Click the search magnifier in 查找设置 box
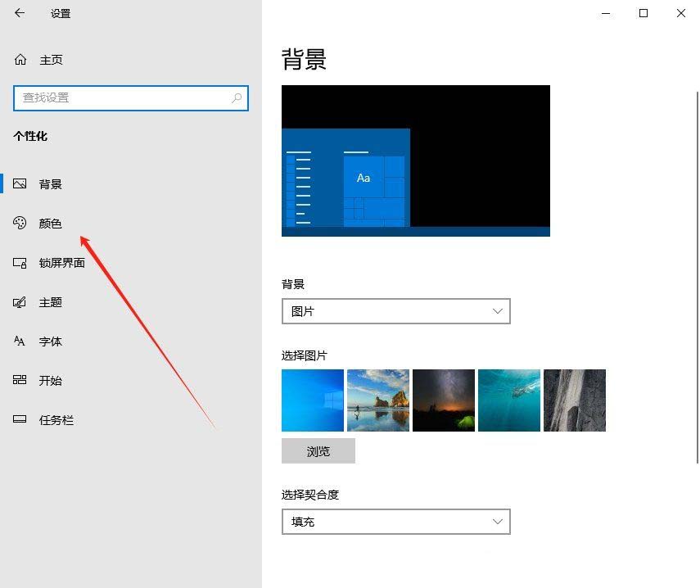The image size is (700, 588). pyautogui.click(x=235, y=98)
